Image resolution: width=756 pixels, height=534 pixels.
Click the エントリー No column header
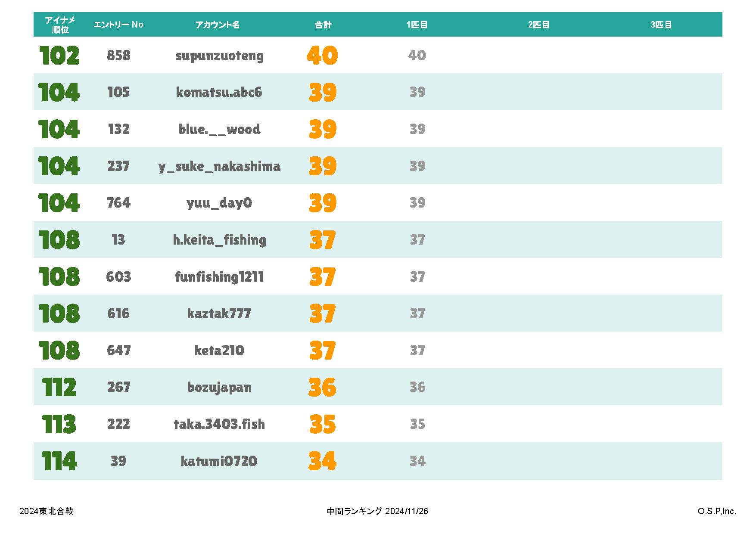pos(118,25)
